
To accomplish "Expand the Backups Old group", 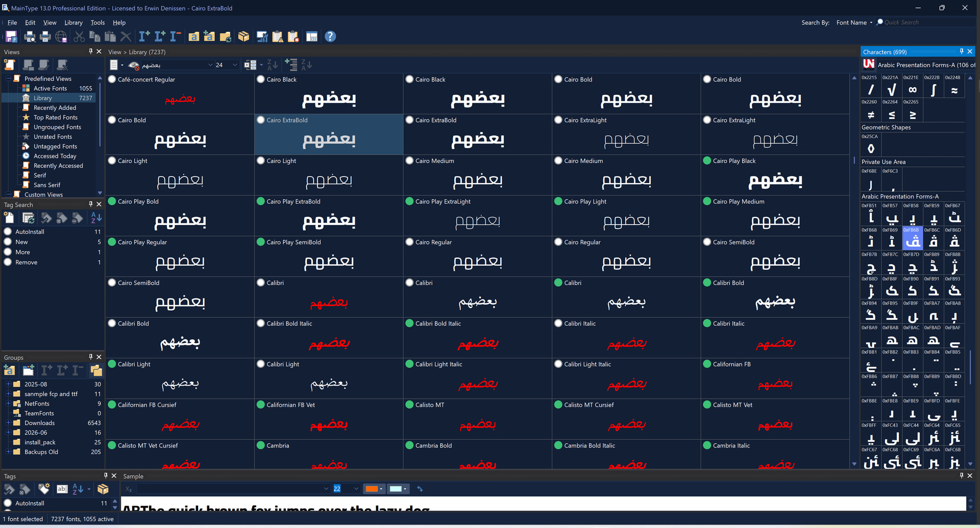I will (8, 452).
